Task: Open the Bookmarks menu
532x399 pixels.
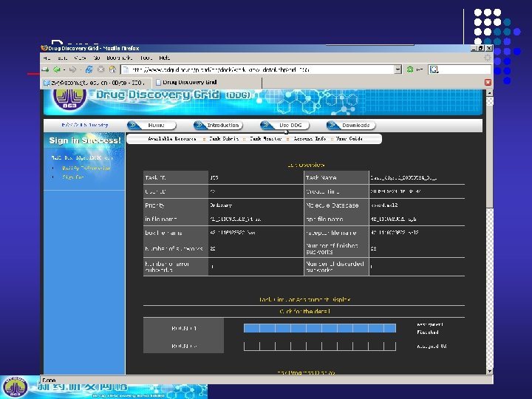Action: tap(119, 58)
